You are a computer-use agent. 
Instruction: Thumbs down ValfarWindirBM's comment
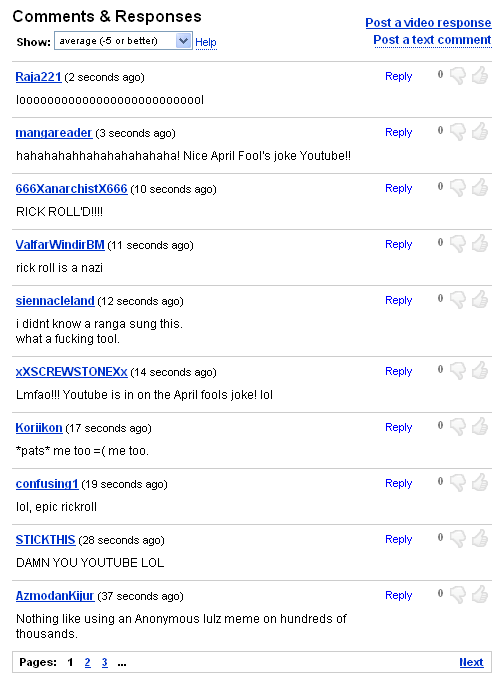[x=458, y=244]
